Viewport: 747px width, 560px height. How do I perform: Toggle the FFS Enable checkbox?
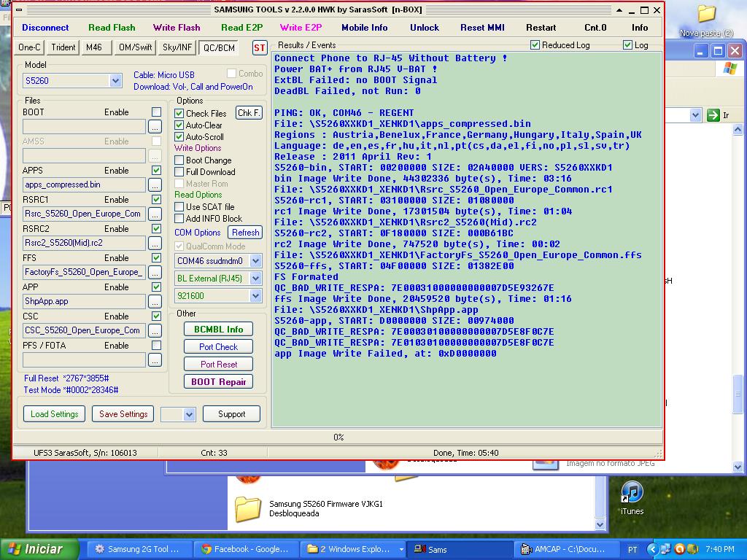click(156, 257)
